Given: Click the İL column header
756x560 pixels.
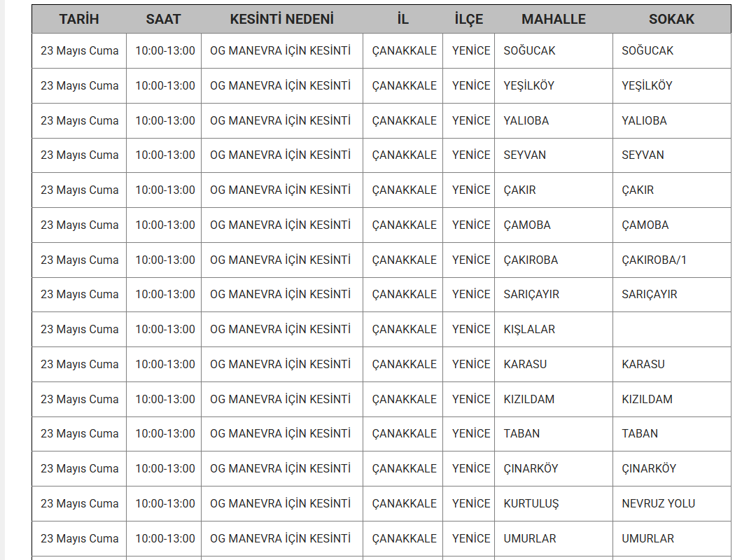Looking at the screenshot, I should click(402, 19).
